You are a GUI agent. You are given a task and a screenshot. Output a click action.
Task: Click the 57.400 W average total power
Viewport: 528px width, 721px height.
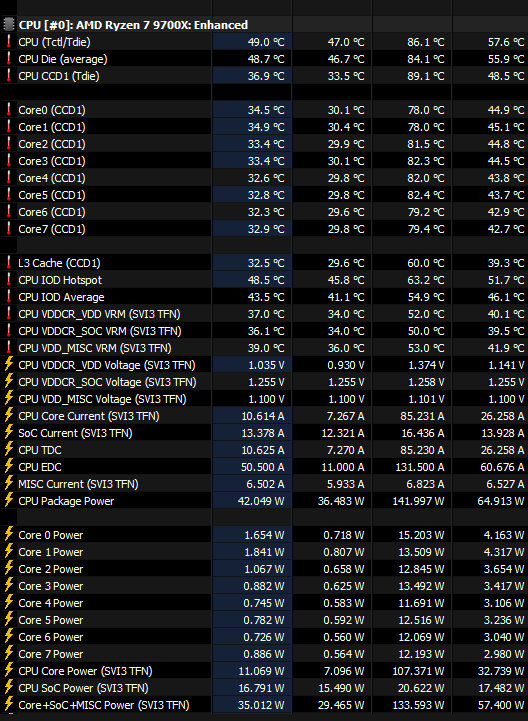coord(501,706)
